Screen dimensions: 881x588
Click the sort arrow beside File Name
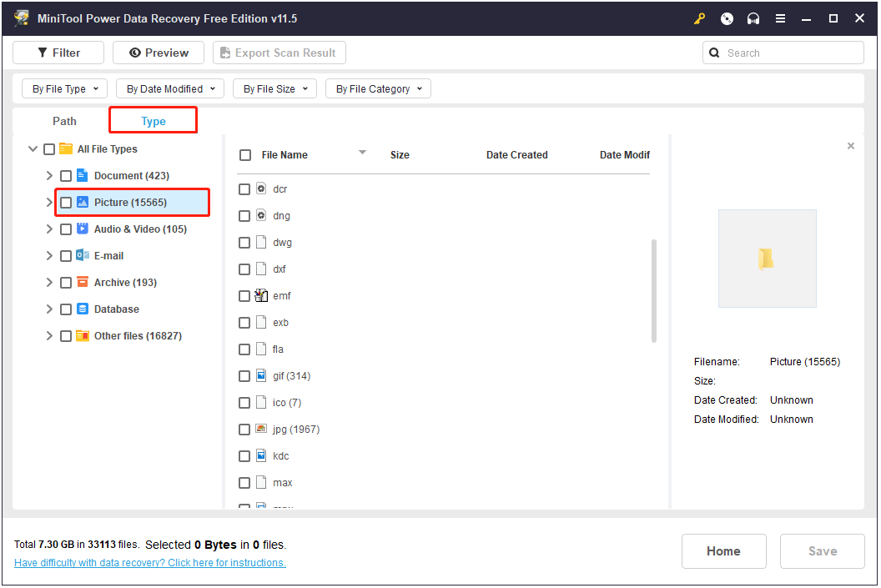(362, 152)
